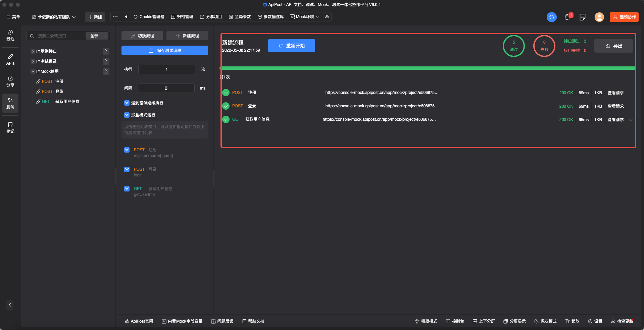Screen dimensions: 644x330
Task: Expand the 示例接口 folder
Action: [33, 51]
